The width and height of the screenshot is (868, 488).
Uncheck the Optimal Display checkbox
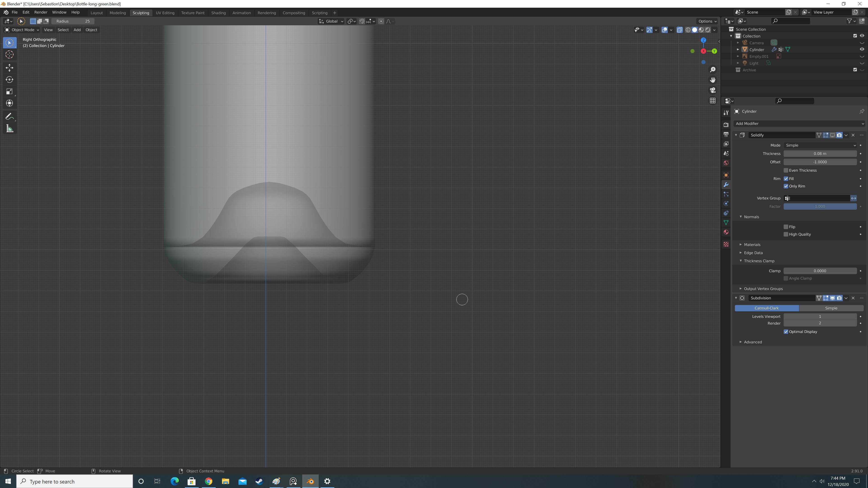point(786,332)
